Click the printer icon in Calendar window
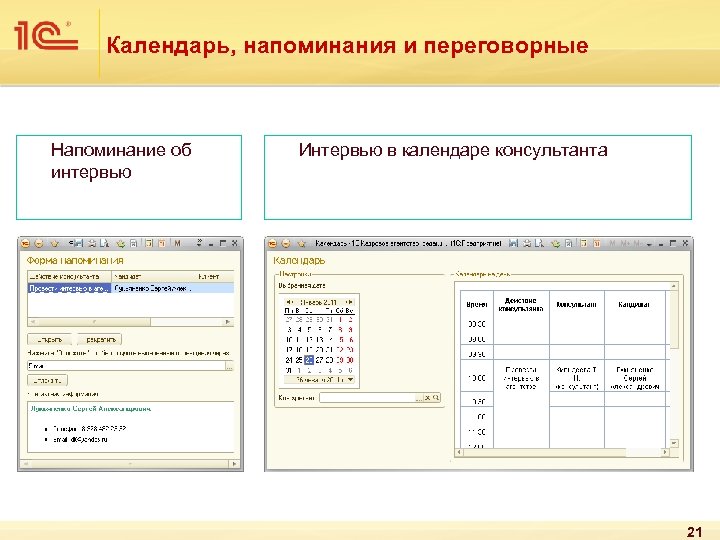 point(527,243)
